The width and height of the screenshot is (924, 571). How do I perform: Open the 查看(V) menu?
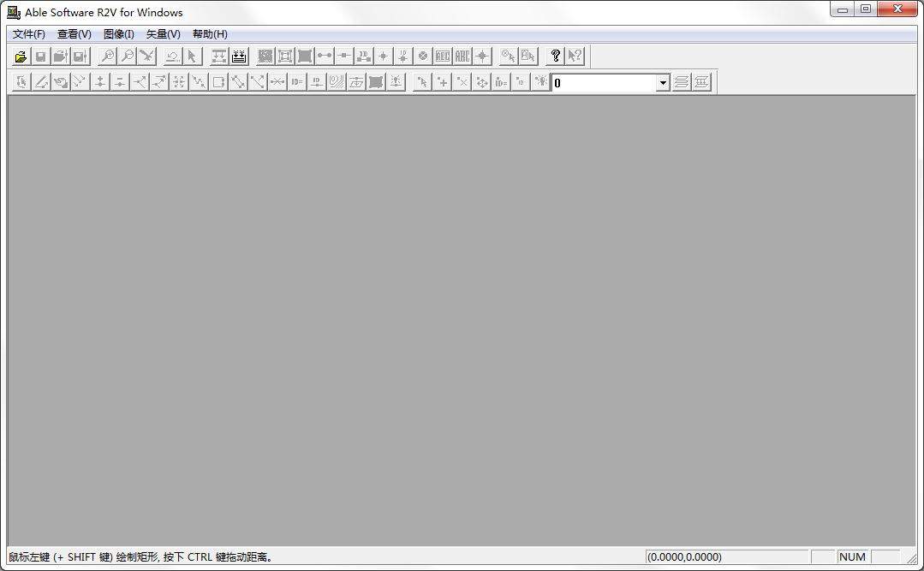pyautogui.click(x=74, y=34)
